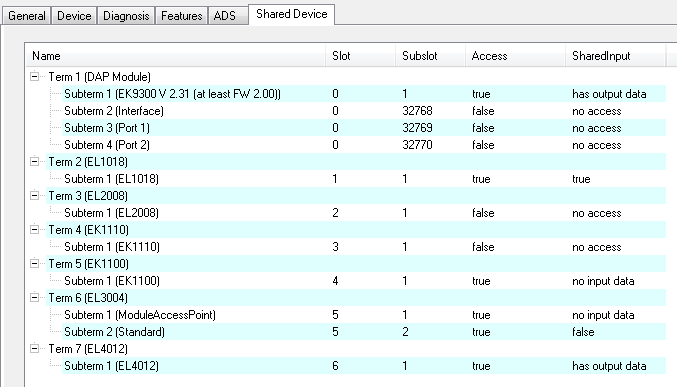
Task: Collapse the Term 2 (EL1018) node
Action: [35, 162]
